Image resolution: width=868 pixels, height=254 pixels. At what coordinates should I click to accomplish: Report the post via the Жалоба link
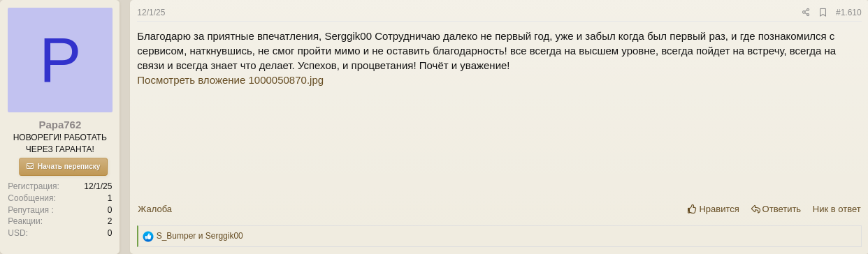tap(154, 209)
